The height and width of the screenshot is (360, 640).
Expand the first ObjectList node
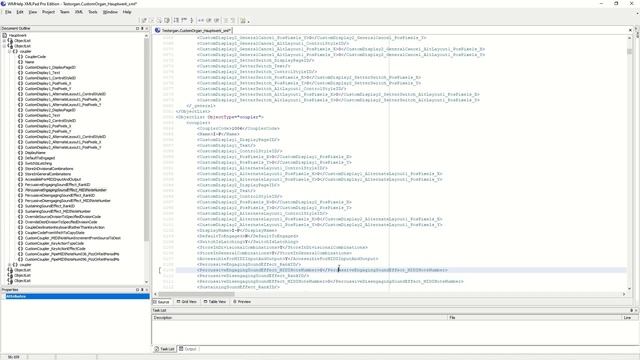[4, 41]
